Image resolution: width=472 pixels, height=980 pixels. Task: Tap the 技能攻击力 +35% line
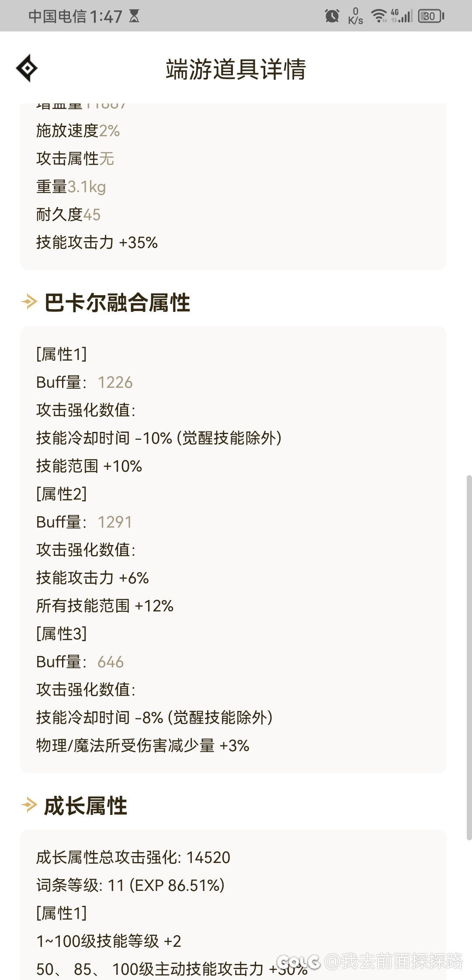[x=97, y=242]
